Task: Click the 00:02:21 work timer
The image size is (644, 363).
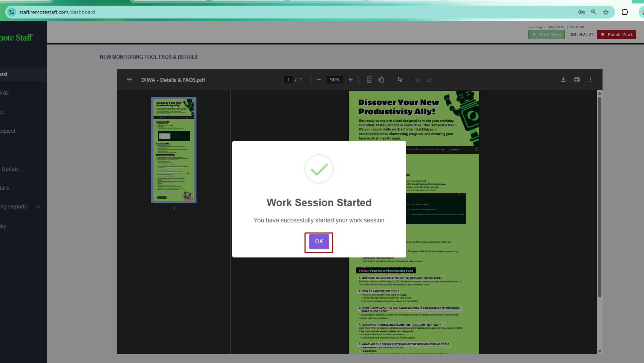Action: 582,35
